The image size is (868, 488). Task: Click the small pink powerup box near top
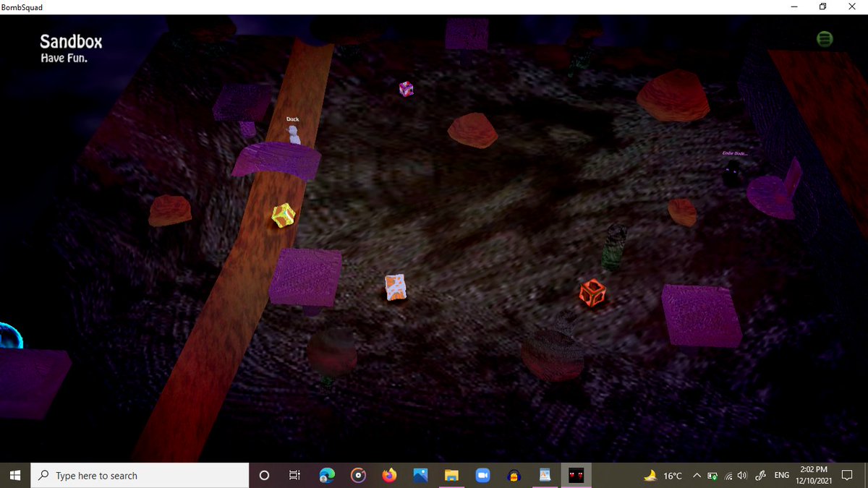coord(407,88)
